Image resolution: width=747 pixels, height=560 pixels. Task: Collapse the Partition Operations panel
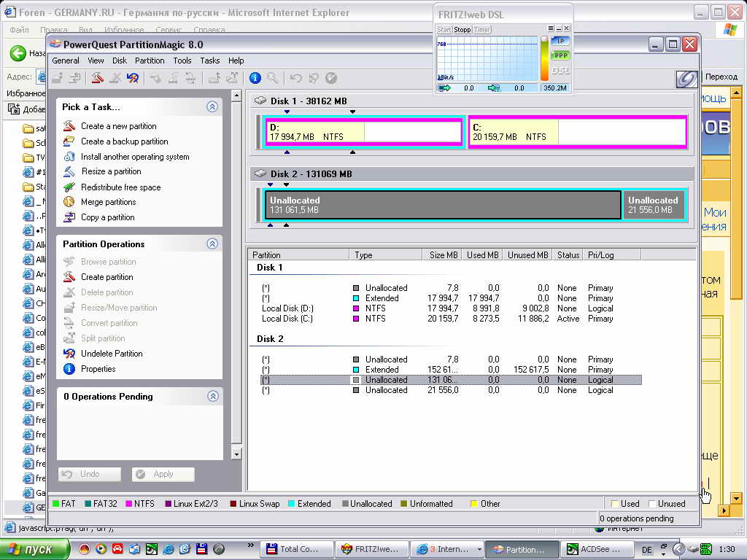click(x=212, y=244)
